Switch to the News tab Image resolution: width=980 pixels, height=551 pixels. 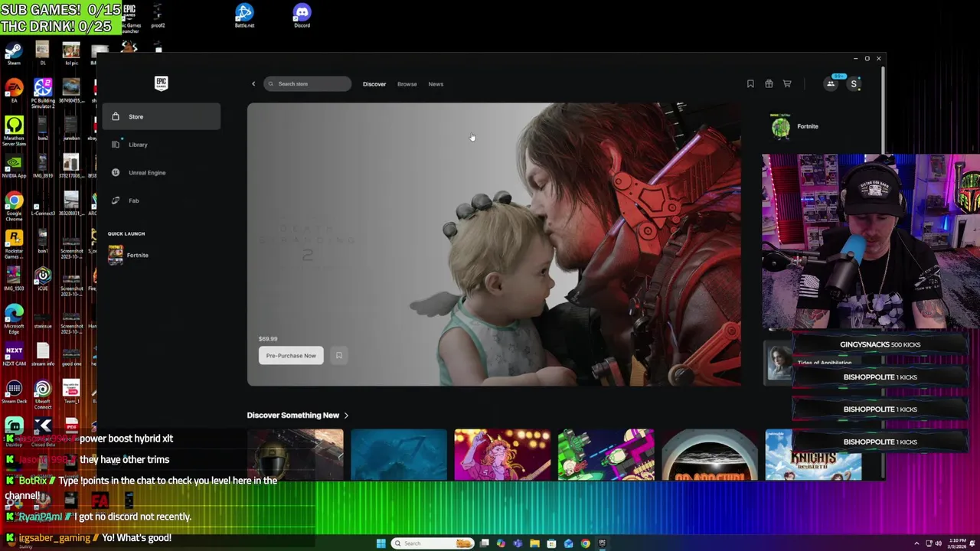pos(436,83)
